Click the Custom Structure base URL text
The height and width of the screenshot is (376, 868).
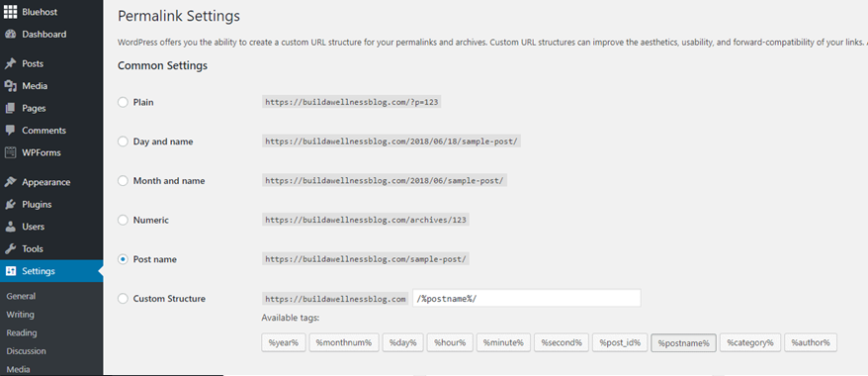click(336, 299)
